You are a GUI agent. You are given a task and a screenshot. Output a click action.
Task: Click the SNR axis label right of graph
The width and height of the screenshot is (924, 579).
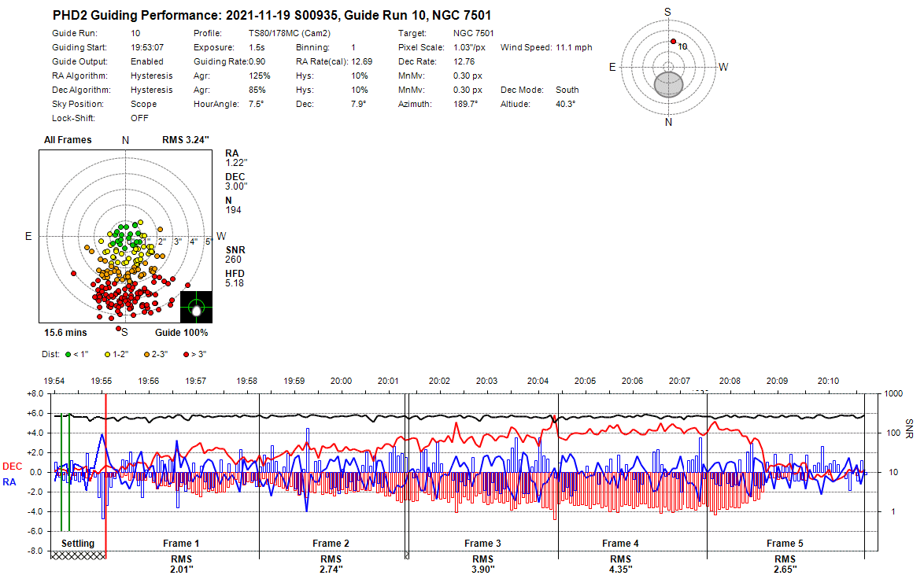click(x=909, y=429)
